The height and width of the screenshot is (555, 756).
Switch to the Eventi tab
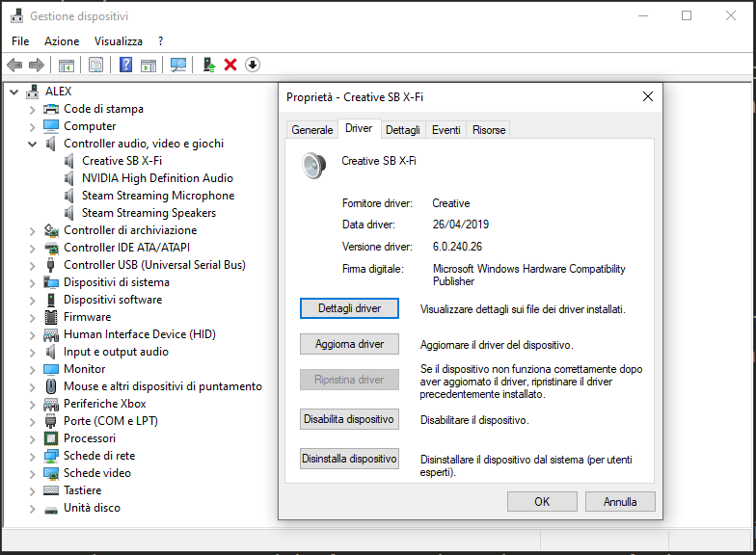point(445,130)
